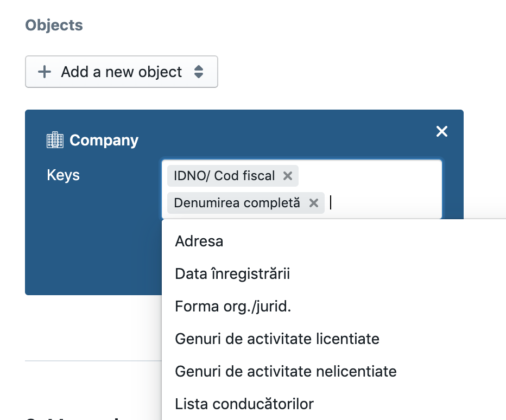Pick Genuri de activitate nelicentiate
This screenshot has width=506, height=420.
pos(286,372)
